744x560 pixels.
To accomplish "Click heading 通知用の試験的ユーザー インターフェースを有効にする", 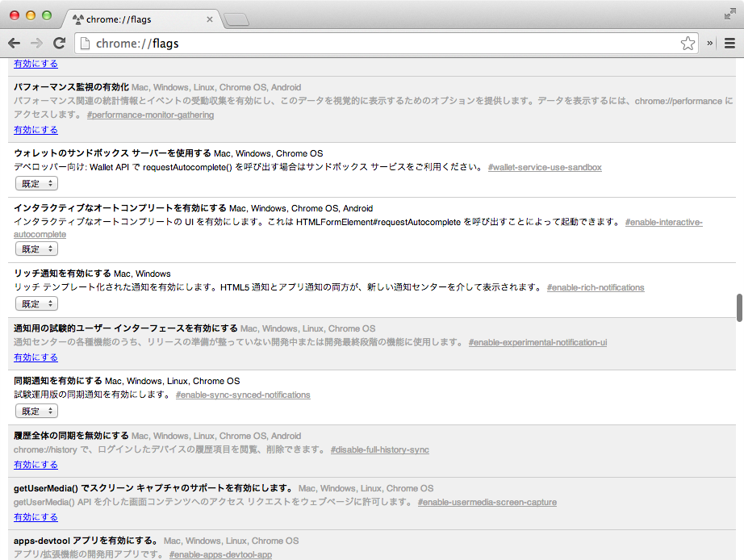I will tap(126, 328).
